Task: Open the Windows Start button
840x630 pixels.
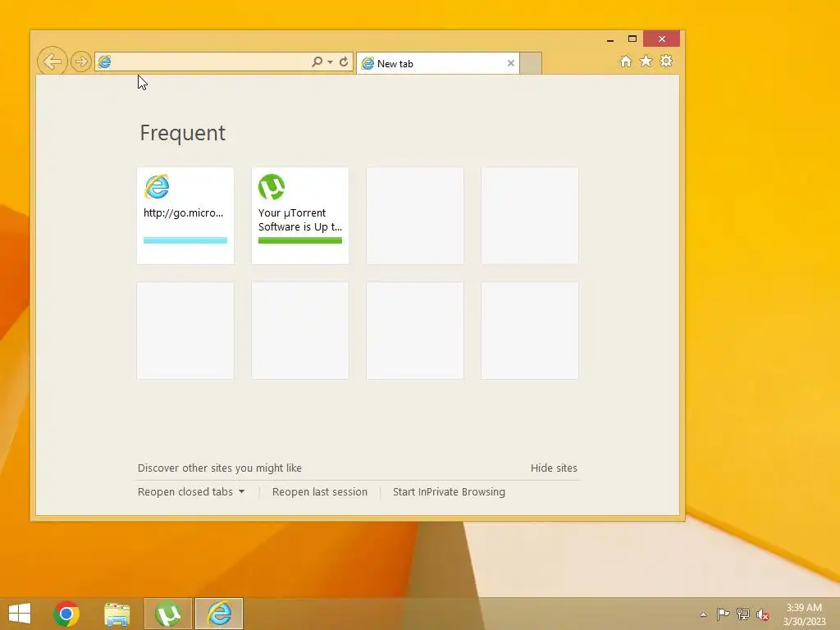Action: pyautogui.click(x=20, y=614)
